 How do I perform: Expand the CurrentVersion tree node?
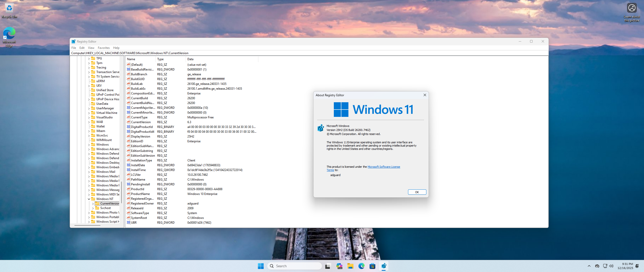click(x=93, y=203)
